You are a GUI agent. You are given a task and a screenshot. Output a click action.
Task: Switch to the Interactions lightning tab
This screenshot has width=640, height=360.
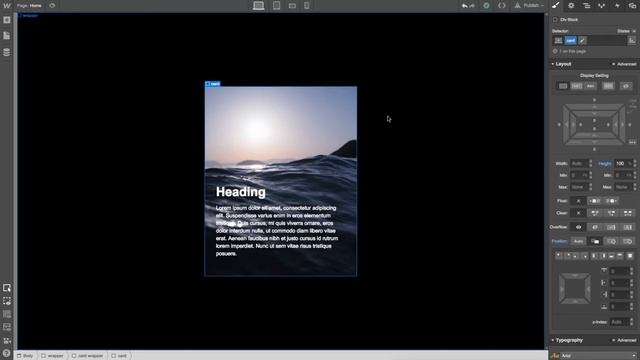click(x=617, y=6)
